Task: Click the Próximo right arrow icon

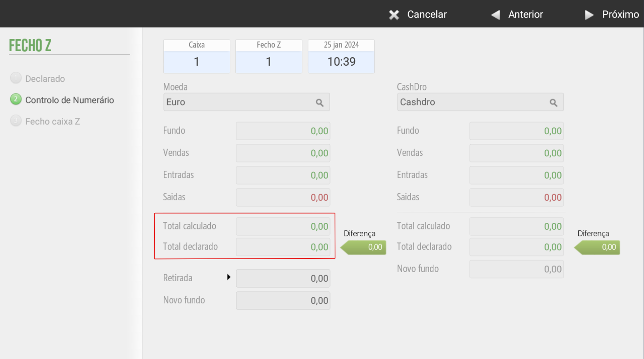Action: (x=589, y=15)
